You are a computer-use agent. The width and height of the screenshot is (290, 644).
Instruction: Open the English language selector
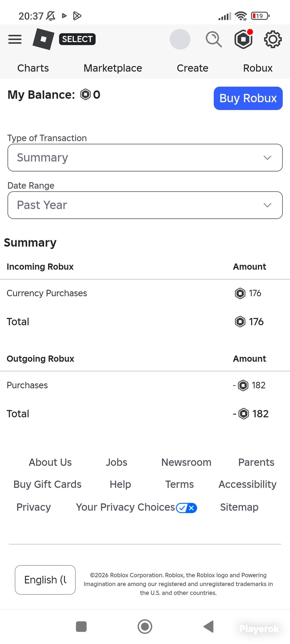45,580
